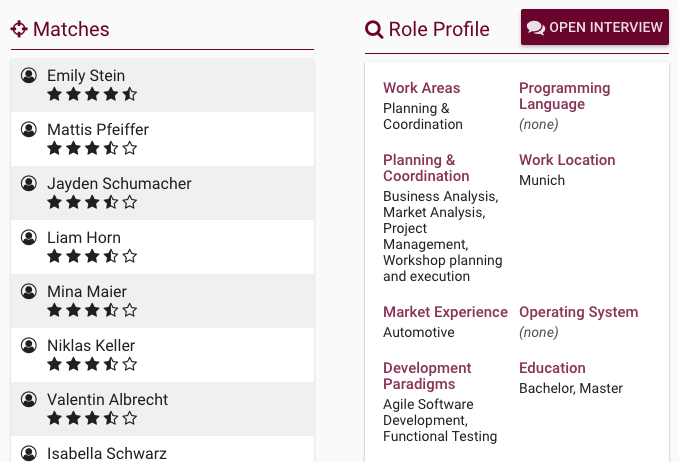Click the Market Experience heading
Image resolution: width=679 pixels, height=462 pixels.
(x=445, y=312)
